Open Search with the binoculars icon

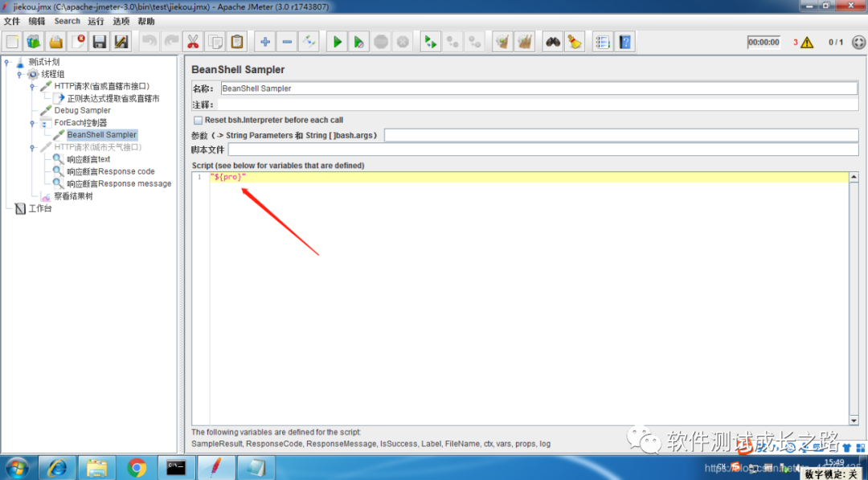click(x=552, y=42)
